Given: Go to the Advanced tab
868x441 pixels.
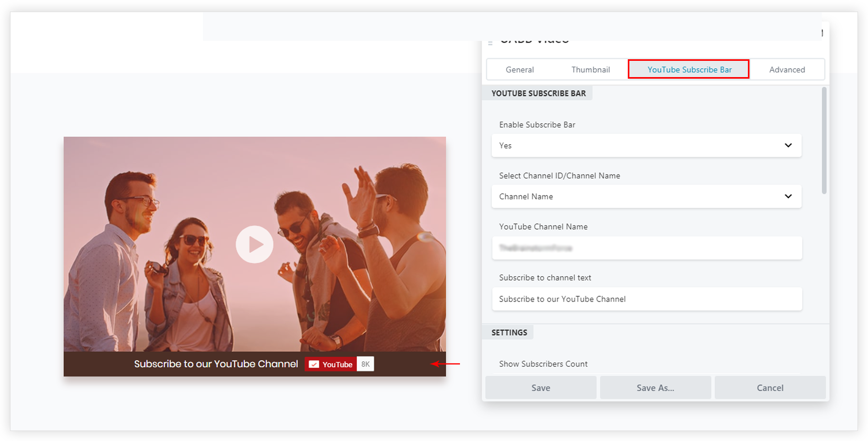Looking at the screenshot, I should click(x=787, y=70).
